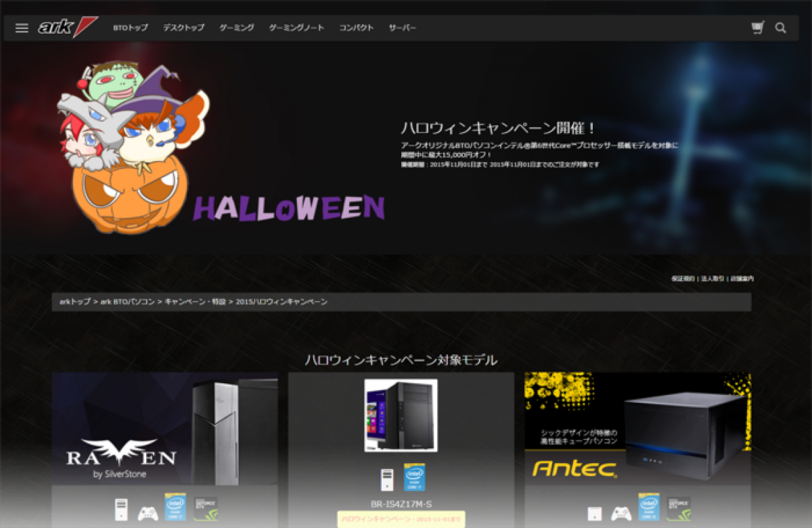Open the 店舗案内 link
This screenshot has width=812, height=528.
(742, 279)
